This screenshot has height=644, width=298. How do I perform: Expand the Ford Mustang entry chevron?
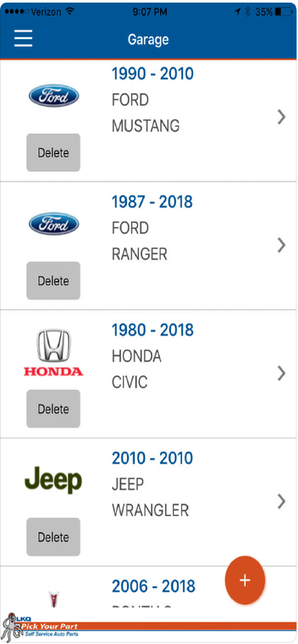282,117
